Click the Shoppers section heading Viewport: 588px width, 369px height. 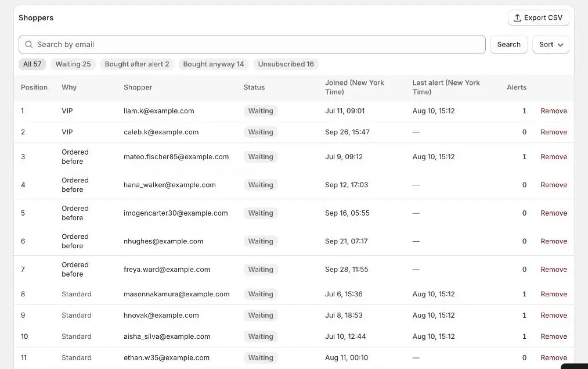point(36,17)
